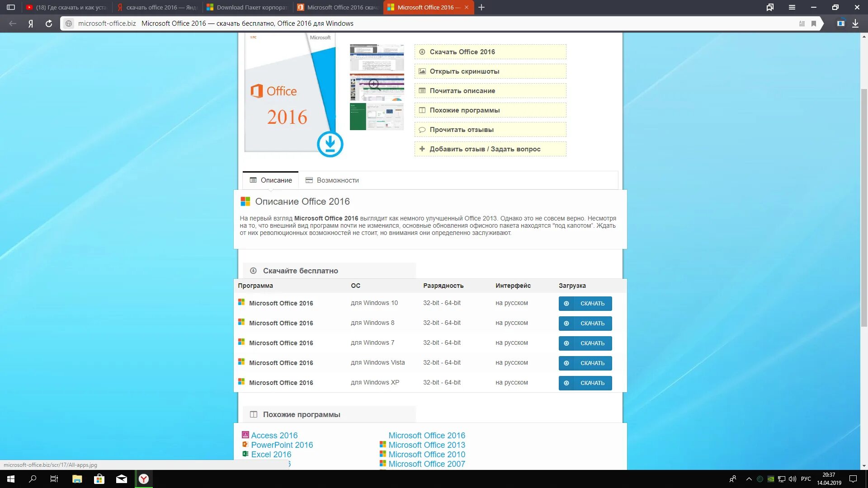Click Открыть скриншоты link
Viewport: 868px width, 488px height.
pyautogui.click(x=490, y=71)
